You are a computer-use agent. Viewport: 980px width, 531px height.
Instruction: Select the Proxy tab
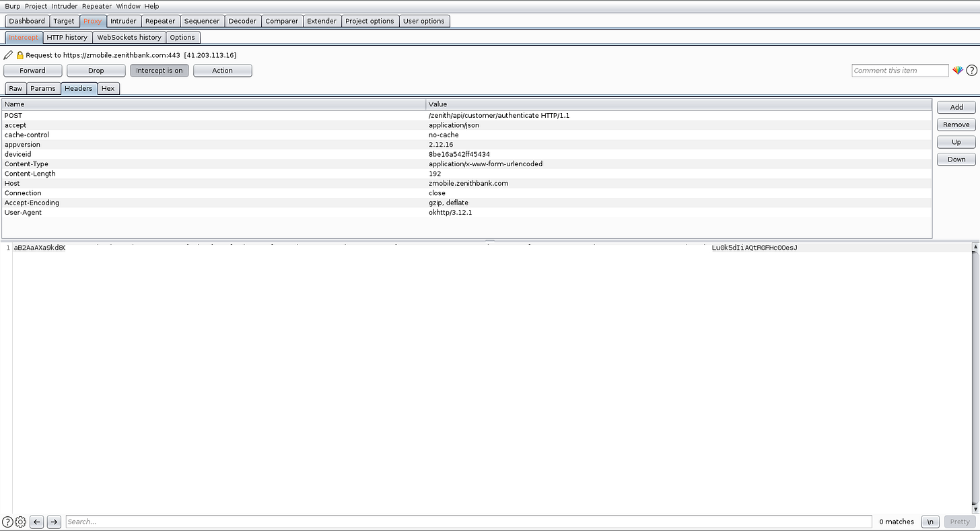coord(93,21)
